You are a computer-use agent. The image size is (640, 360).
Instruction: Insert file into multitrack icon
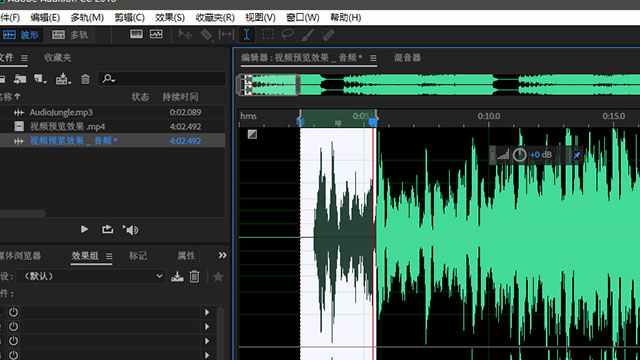pos(63,79)
